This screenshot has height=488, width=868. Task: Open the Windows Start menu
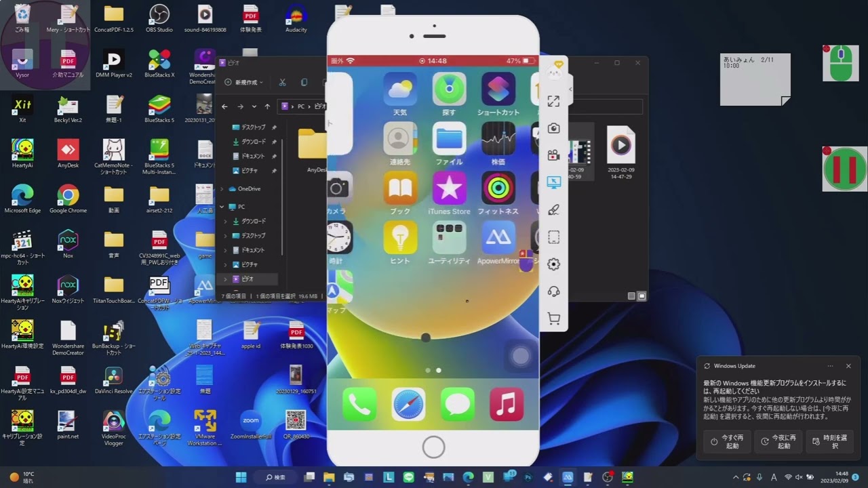pyautogui.click(x=240, y=476)
